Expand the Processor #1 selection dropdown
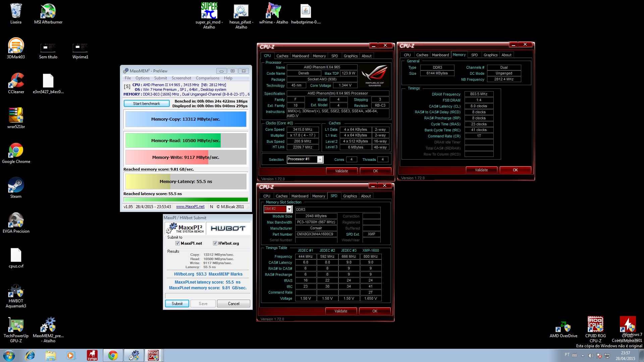The height and width of the screenshot is (362, 644). click(320, 160)
